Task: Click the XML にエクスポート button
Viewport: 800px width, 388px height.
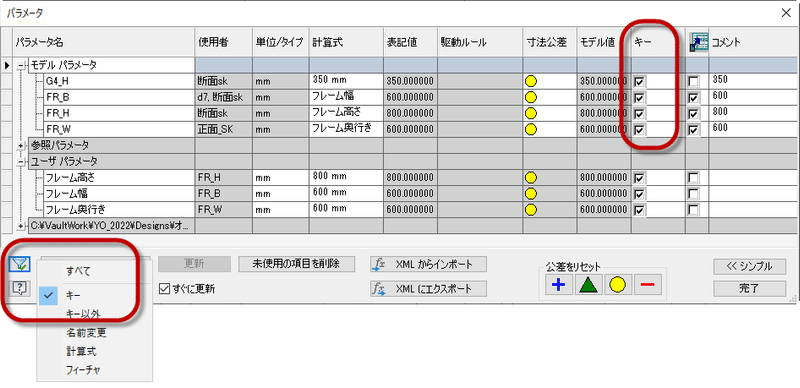Action: pos(428,289)
